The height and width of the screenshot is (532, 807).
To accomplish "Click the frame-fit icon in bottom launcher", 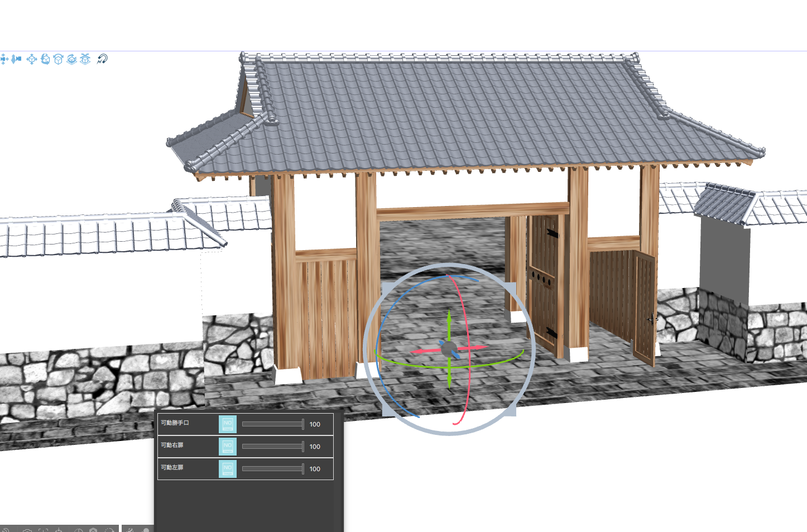I will pos(44,529).
